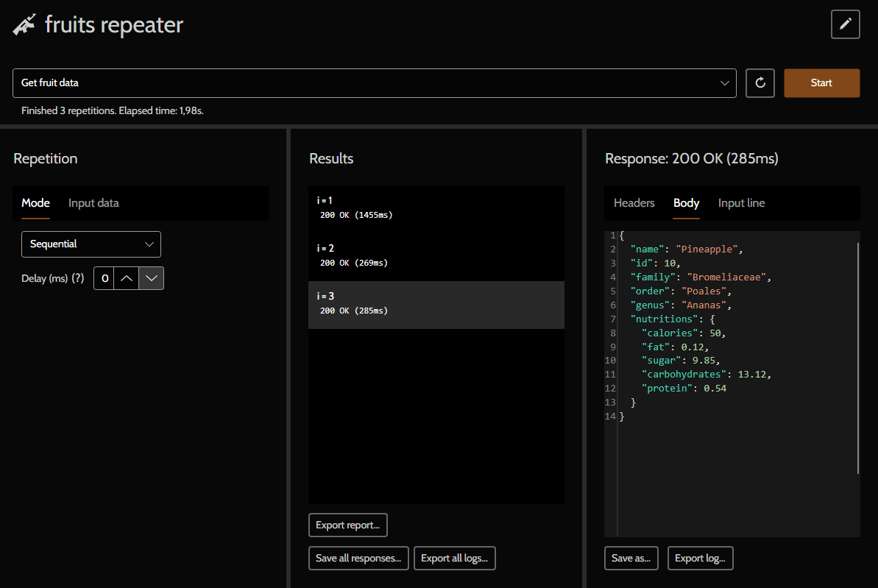Viewport: 878px width, 588px height.
Task: Click the Save as button
Action: tap(631, 558)
